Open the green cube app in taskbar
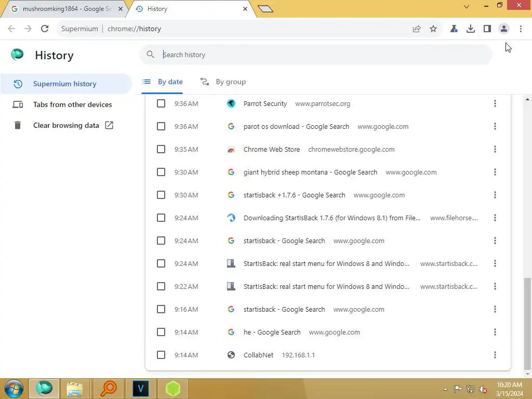This screenshot has width=532, height=399. 173,389
